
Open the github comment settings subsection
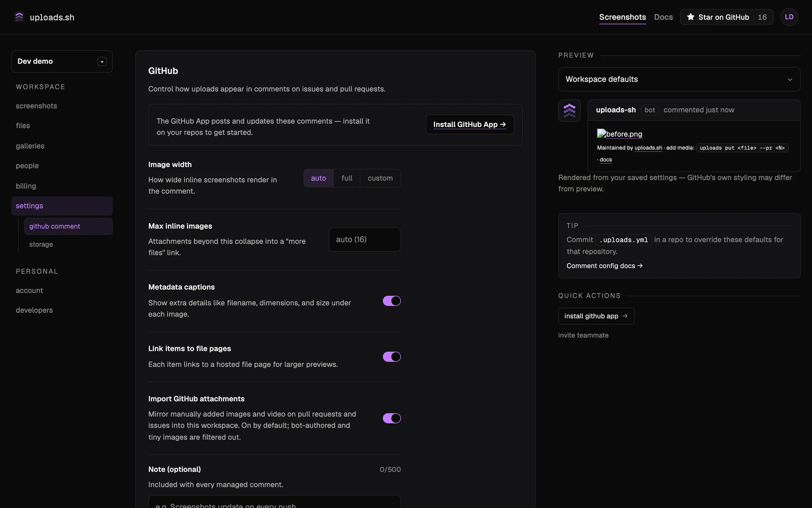click(x=68, y=226)
